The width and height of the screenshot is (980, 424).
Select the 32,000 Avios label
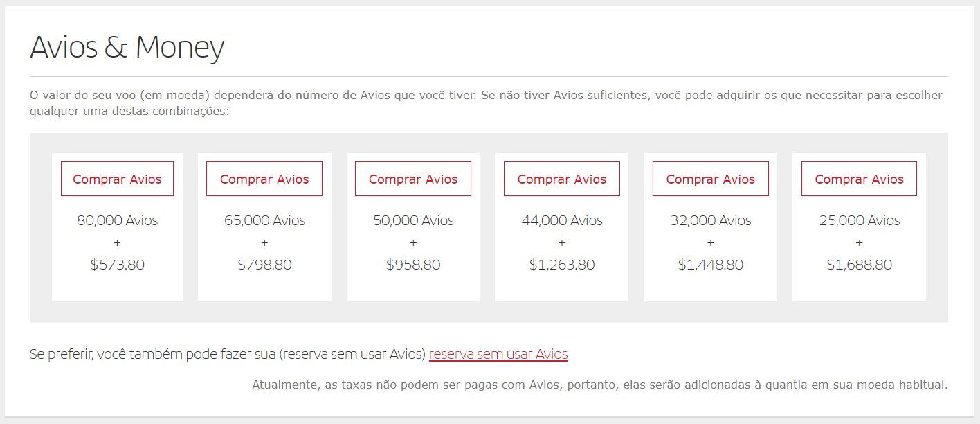tap(711, 220)
